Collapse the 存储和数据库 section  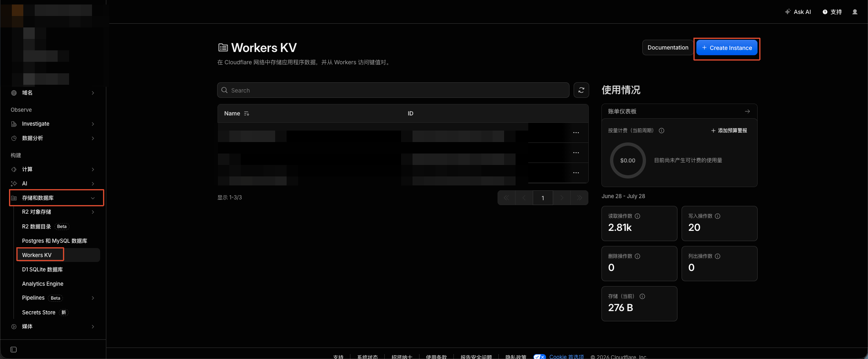[56, 198]
